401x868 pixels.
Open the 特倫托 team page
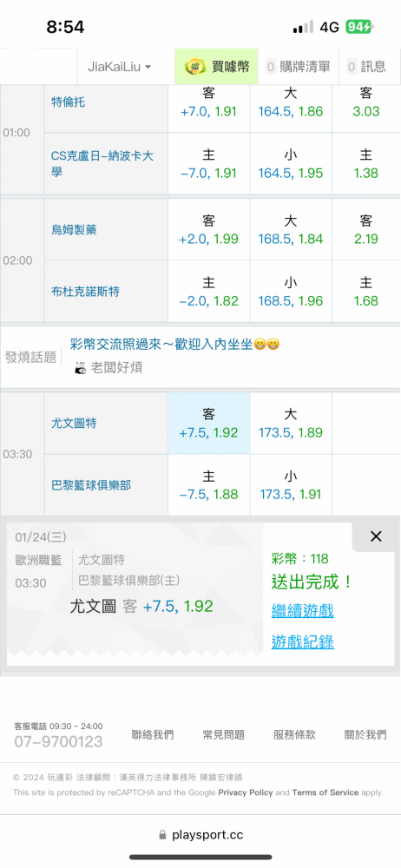coord(68,102)
